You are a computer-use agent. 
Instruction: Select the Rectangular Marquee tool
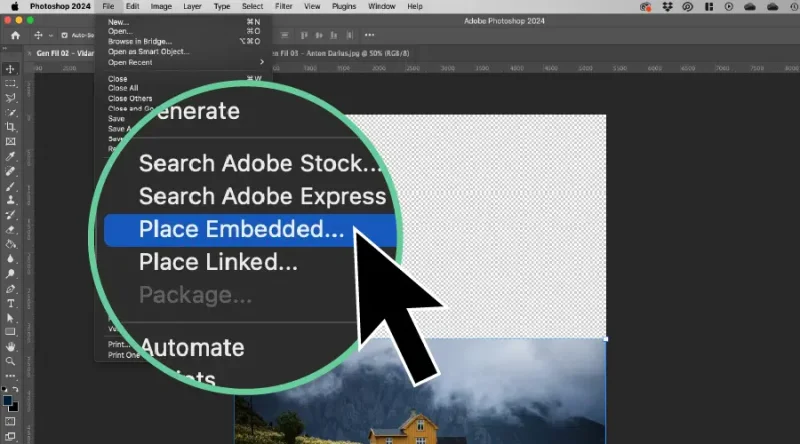tap(10, 83)
